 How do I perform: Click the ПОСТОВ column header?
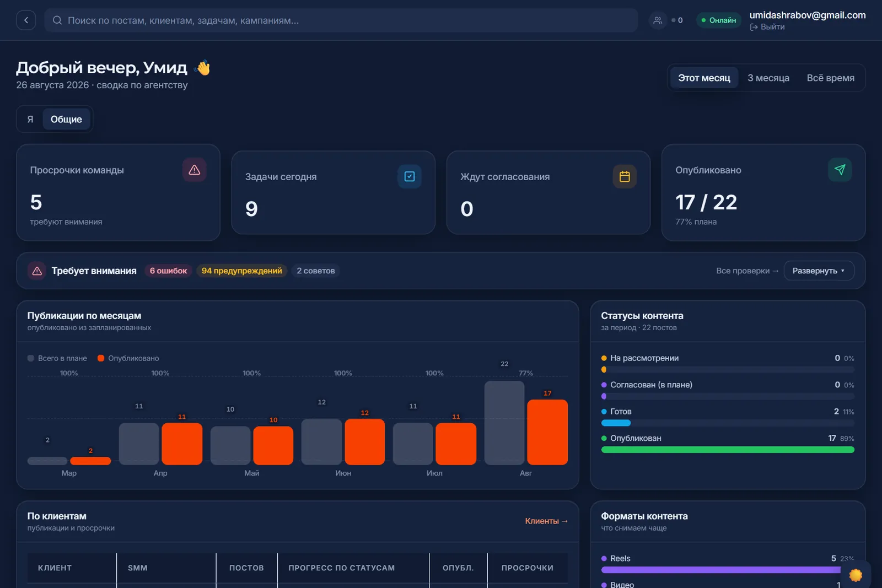click(246, 568)
